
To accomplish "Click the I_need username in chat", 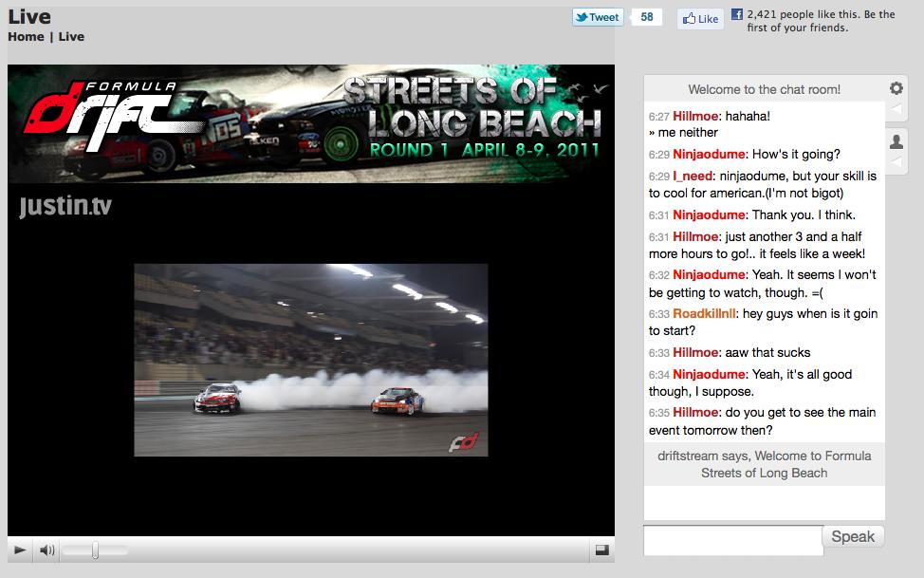I will 693,177.
